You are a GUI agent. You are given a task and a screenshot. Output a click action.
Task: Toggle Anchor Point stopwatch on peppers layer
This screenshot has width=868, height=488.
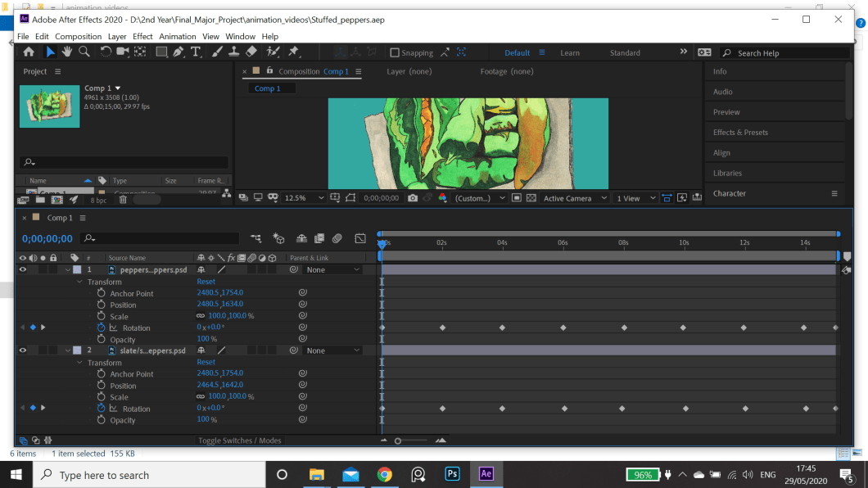[101, 292]
